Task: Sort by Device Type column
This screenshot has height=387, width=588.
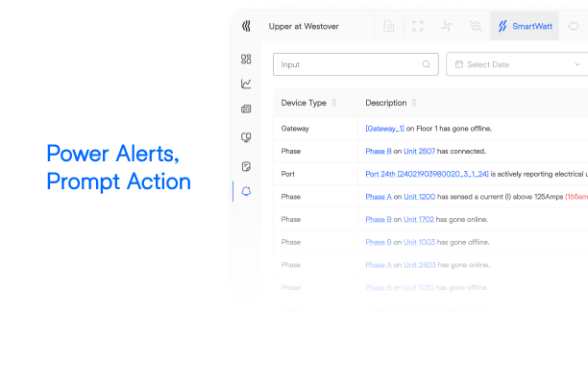Action: [x=334, y=103]
